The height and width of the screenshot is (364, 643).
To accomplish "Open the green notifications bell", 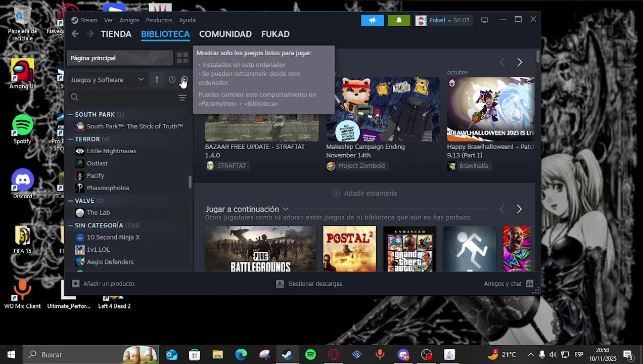I will 399,20.
